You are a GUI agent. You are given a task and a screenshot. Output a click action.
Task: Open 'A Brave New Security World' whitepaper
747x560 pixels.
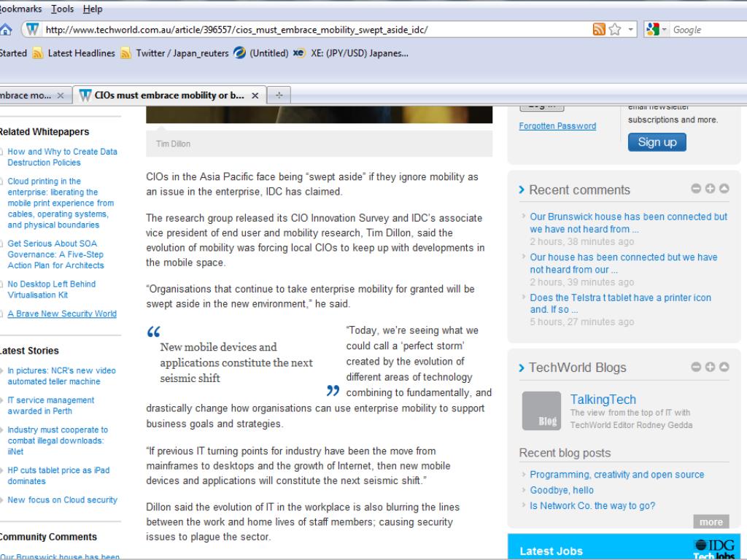[x=62, y=314]
